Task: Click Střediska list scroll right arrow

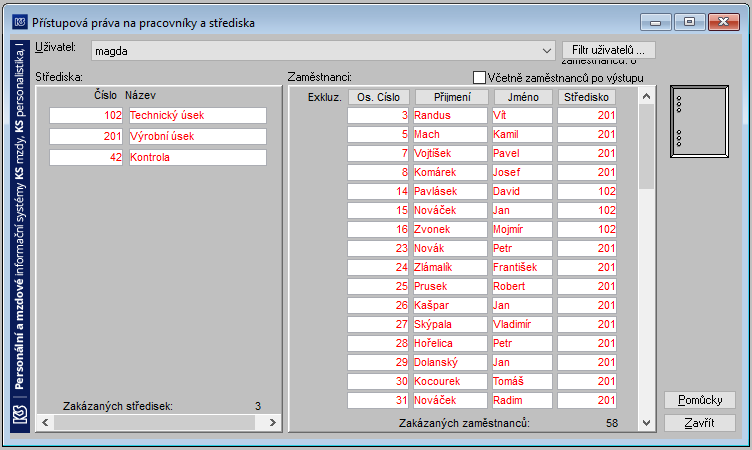Action: [x=272, y=422]
